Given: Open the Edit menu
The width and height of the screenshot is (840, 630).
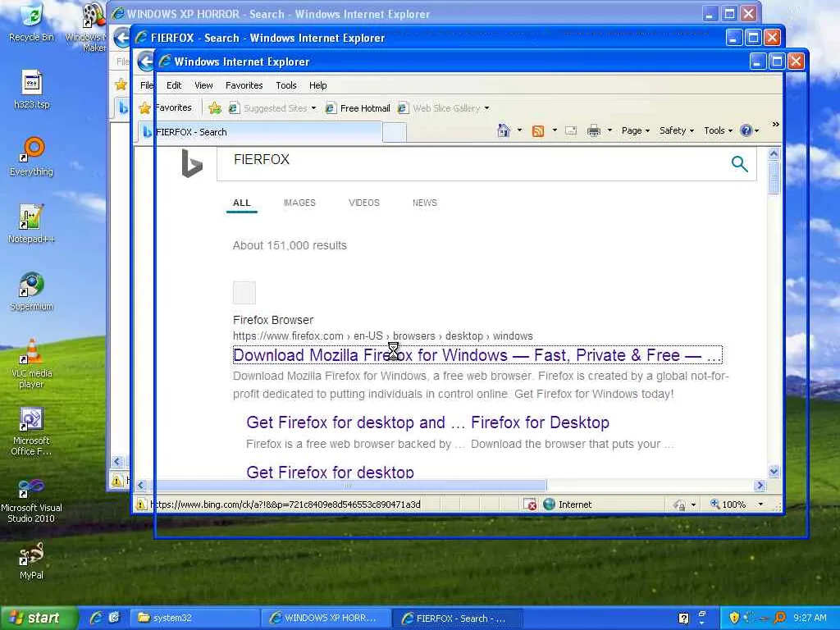Looking at the screenshot, I should coord(174,85).
